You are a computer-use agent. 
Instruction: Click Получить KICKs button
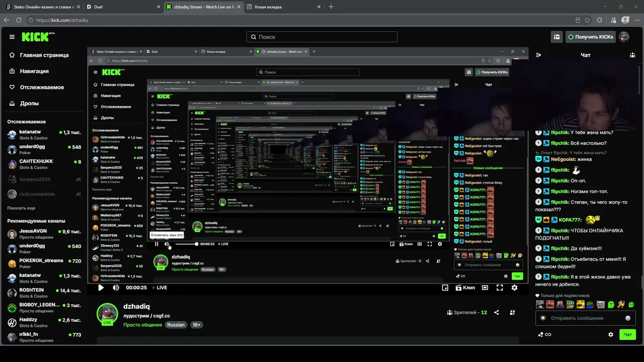(x=590, y=37)
